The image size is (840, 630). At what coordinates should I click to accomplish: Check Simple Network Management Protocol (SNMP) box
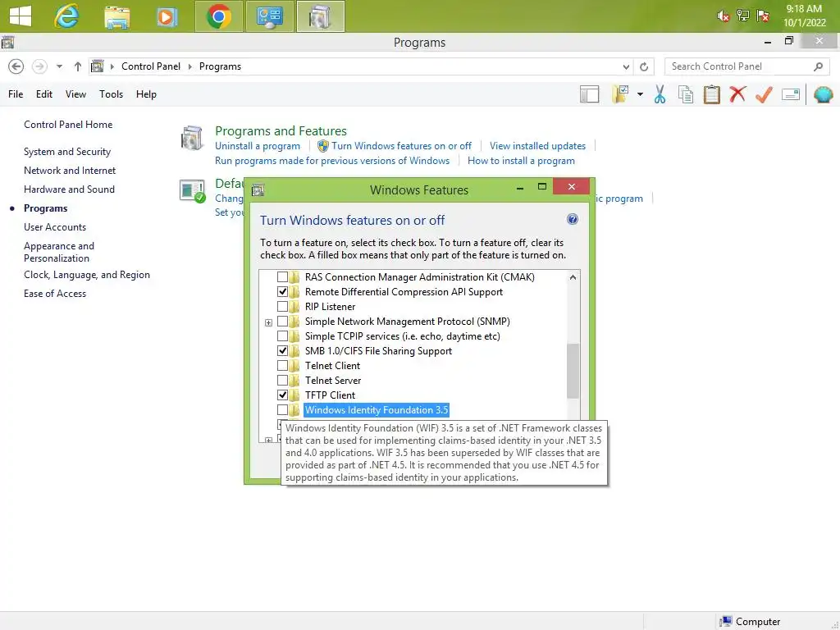point(282,322)
